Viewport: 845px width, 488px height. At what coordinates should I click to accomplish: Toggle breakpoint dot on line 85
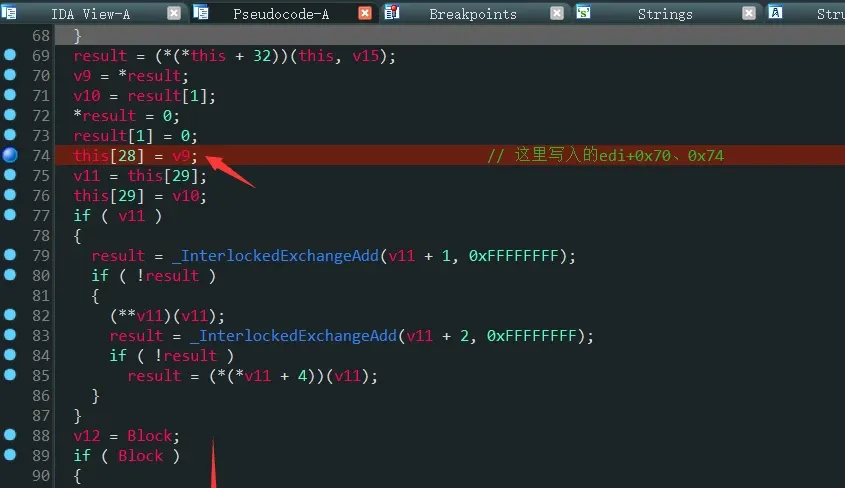[x=10, y=374]
